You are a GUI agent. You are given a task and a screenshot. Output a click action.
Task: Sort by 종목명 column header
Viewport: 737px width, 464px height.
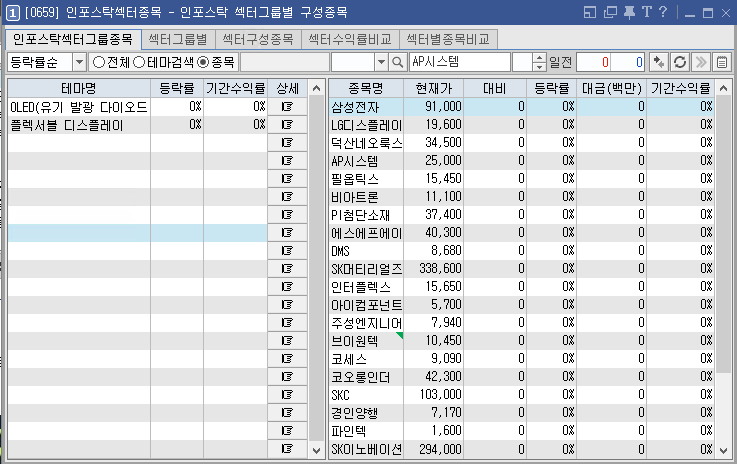366,88
